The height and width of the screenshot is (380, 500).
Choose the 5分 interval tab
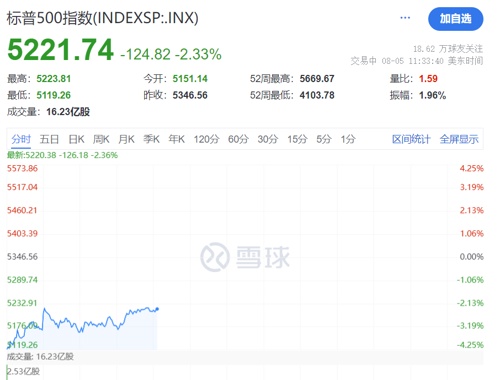pyautogui.click(x=324, y=139)
